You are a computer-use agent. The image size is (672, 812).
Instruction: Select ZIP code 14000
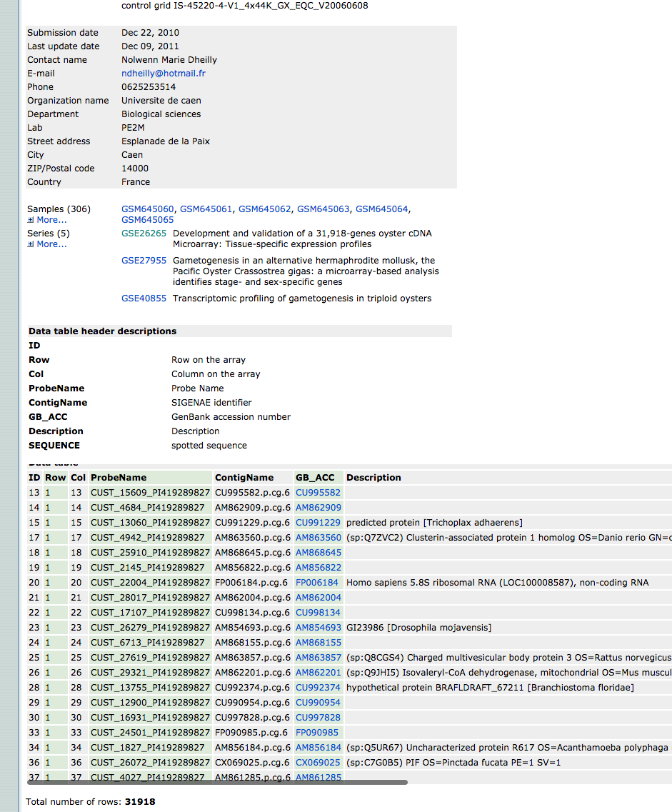coord(134,169)
